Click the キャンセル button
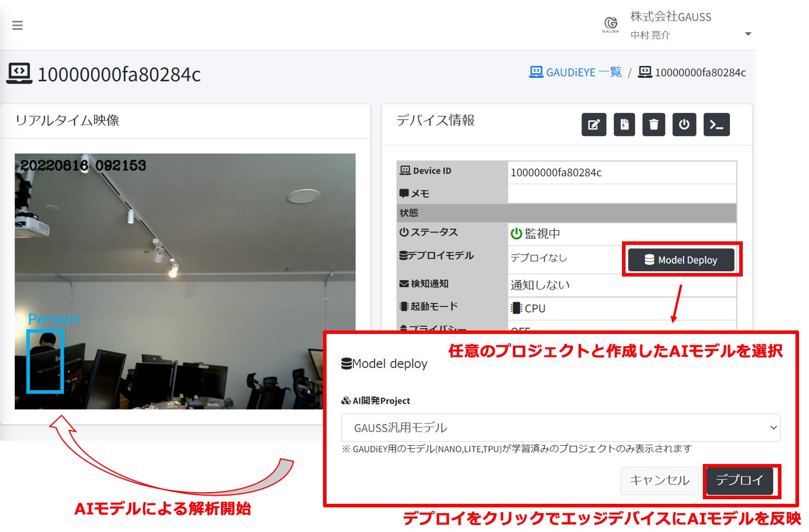 point(660,480)
